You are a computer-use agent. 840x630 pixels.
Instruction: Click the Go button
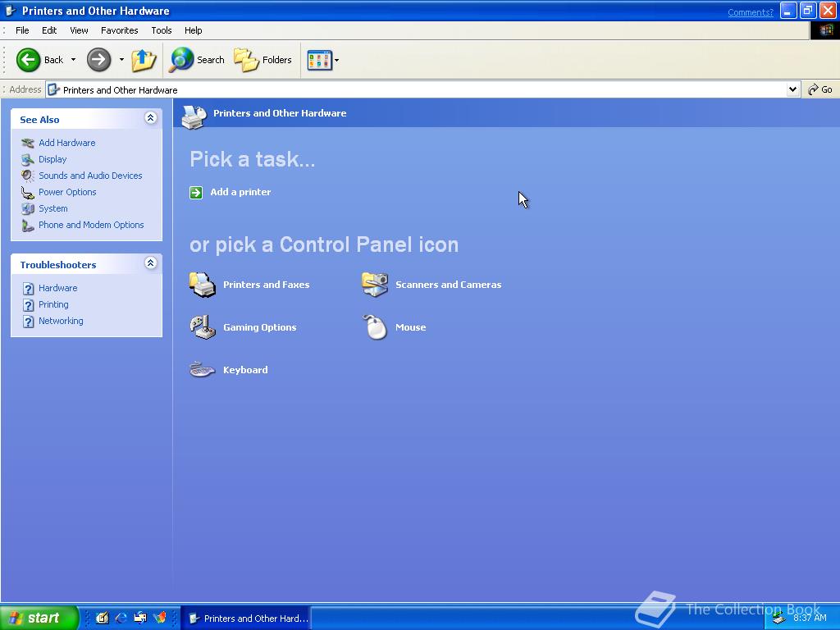[820, 89]
